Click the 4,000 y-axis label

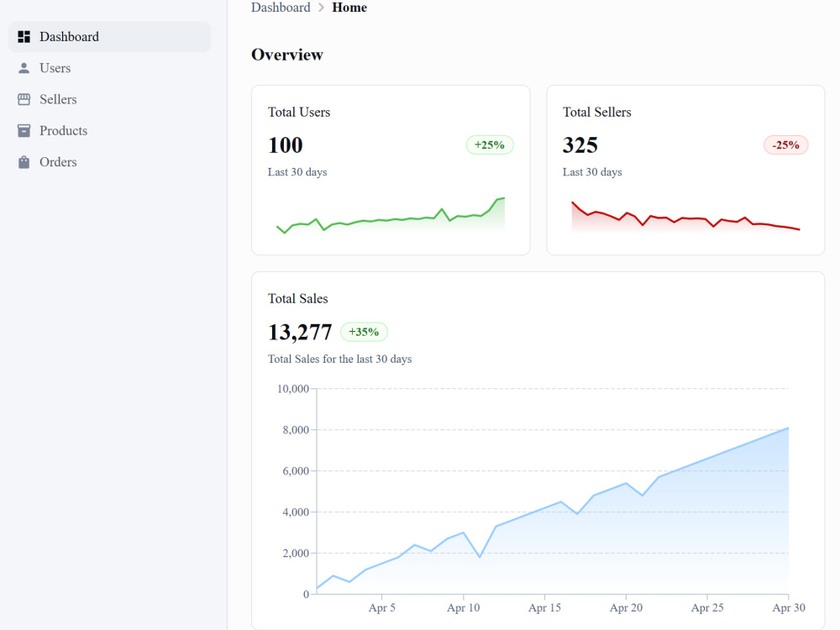[296, 512]
